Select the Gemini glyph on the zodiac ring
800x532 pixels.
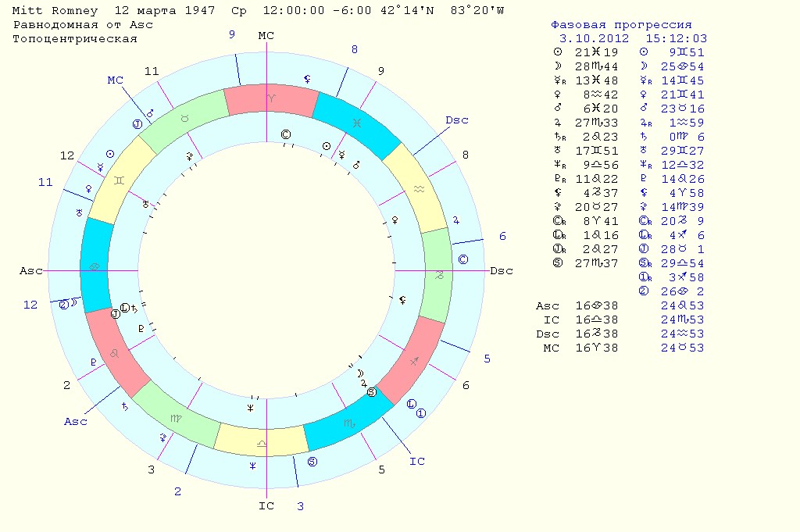[119, 180]
